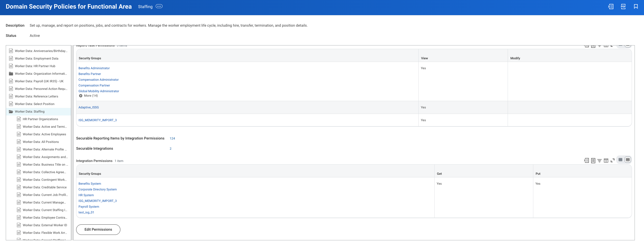Open HR System integration group
Image resolution: width=644 pixels, height=250 pixels.
pos(86,195)
